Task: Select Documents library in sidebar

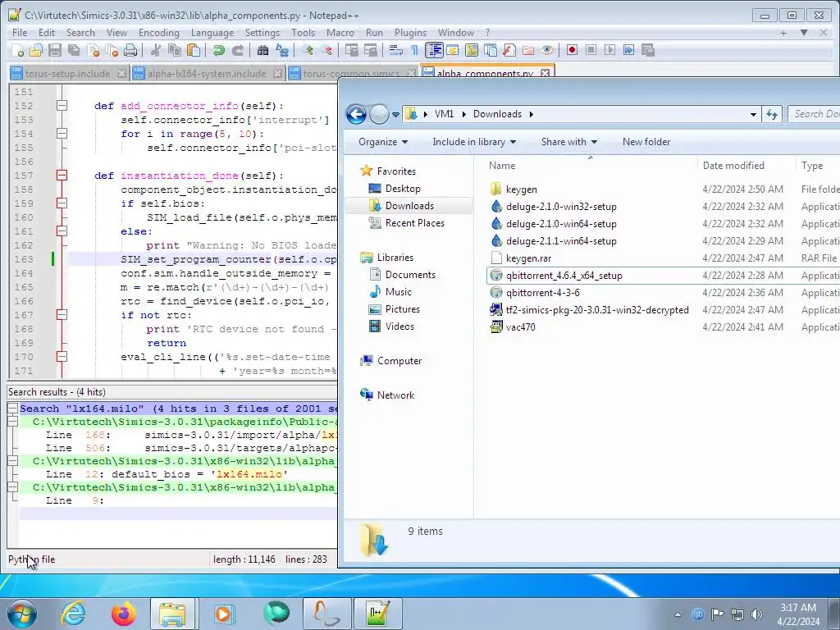Action: (410, 275)
